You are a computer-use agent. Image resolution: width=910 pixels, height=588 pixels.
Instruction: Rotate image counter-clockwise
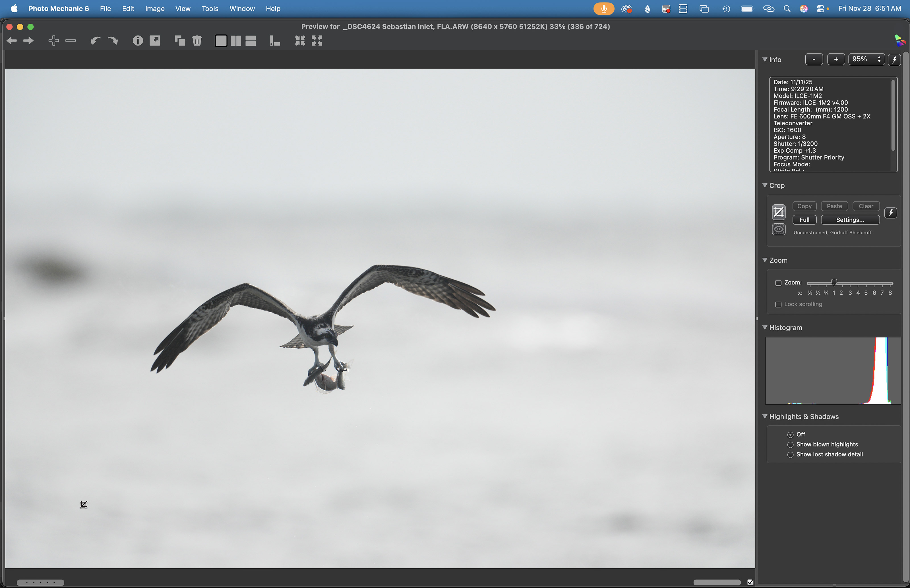pos(95,40)
